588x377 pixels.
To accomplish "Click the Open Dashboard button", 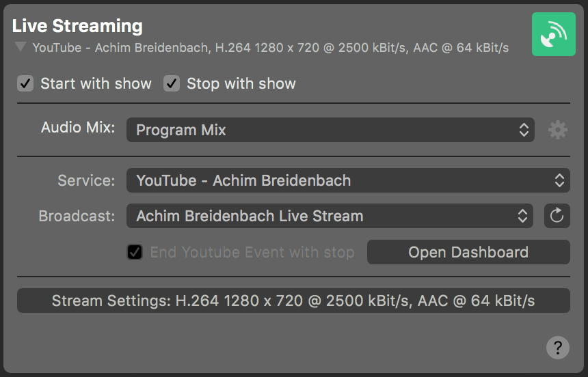I will point(468,252).
